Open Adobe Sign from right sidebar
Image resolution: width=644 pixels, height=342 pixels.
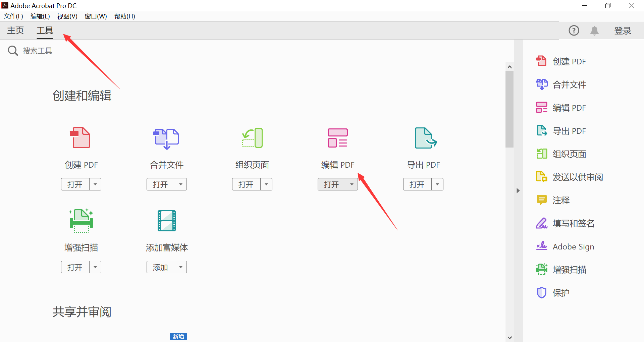click(x=573, y=246)
